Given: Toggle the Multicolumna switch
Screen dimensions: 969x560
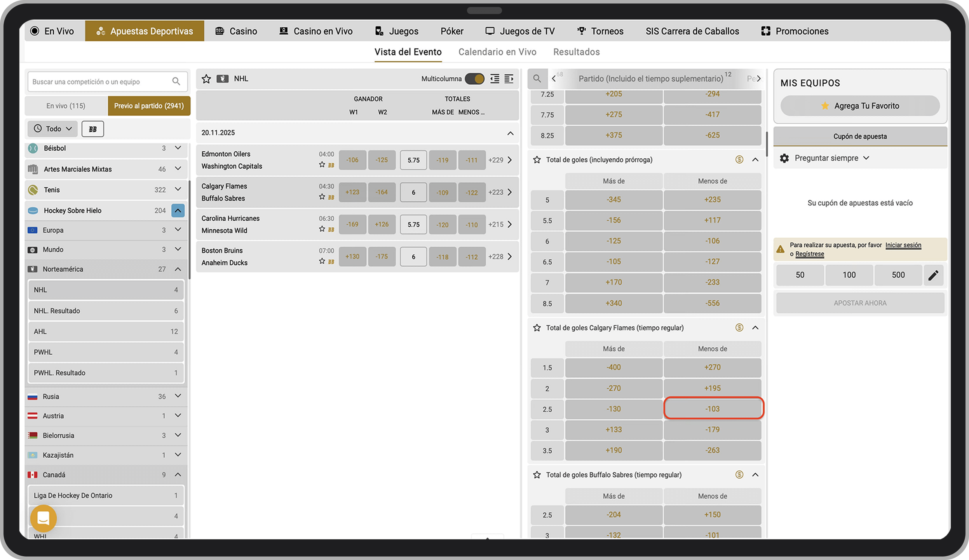Looking at the screenshot, I should 475,79.
